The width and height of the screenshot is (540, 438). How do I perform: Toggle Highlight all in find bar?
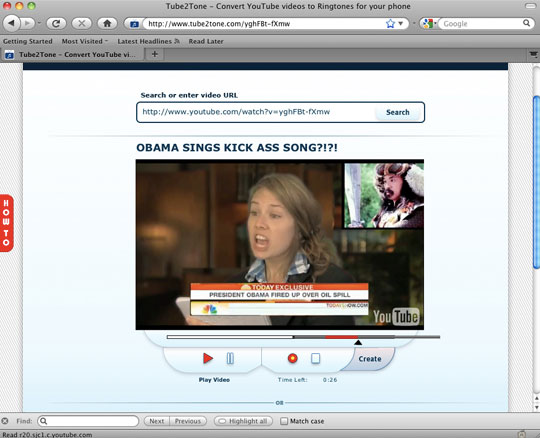[243, 421]
